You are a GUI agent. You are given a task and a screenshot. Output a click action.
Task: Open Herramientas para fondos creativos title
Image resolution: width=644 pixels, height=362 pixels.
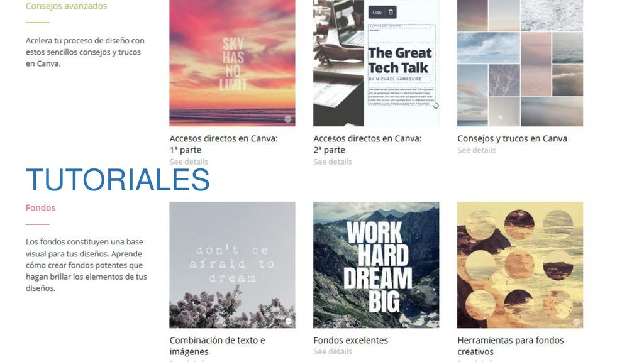click(510, 346)
